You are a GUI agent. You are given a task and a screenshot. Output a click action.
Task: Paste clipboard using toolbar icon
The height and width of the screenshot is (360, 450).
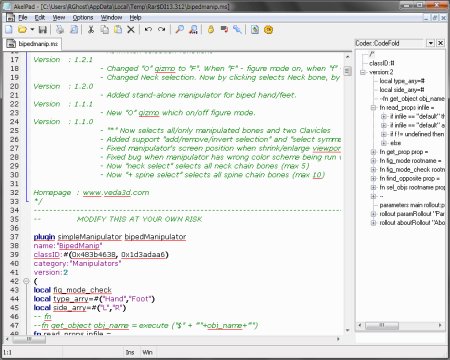click(118, 30)
